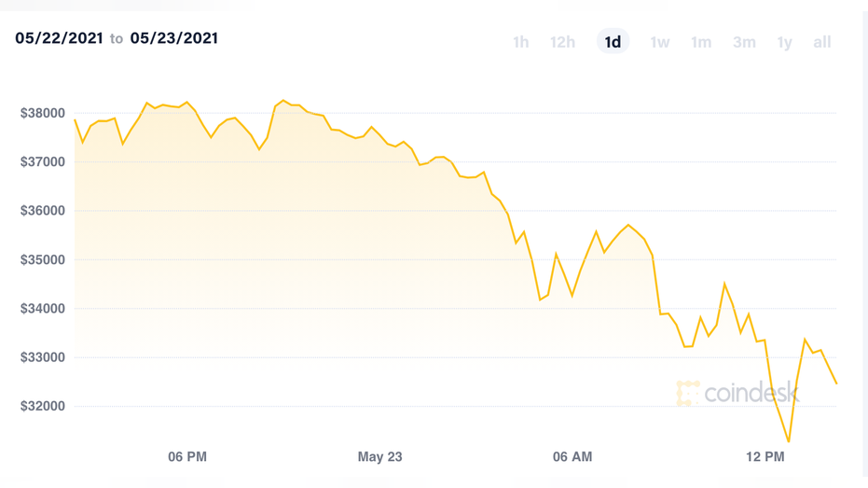The height and width of the screenshot is (488, 868).
Task: Click the $32000 y-axis label
Action: point(43,406)
